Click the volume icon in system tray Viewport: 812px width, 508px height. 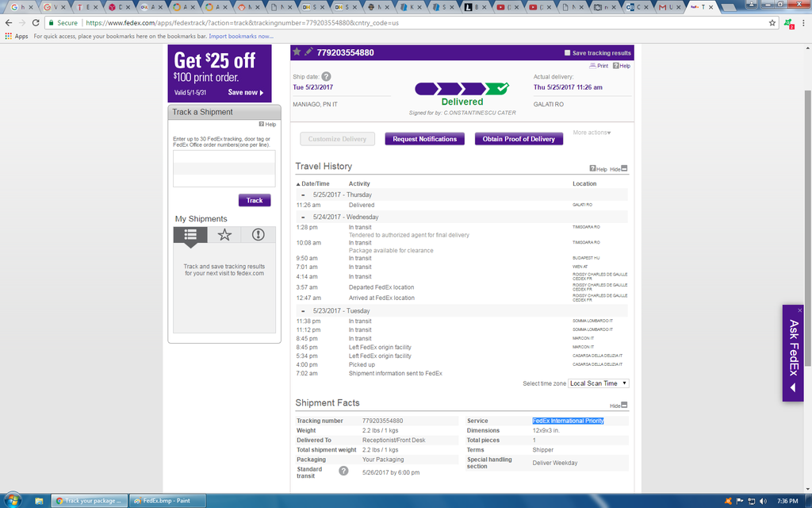(x=763, y=502)
